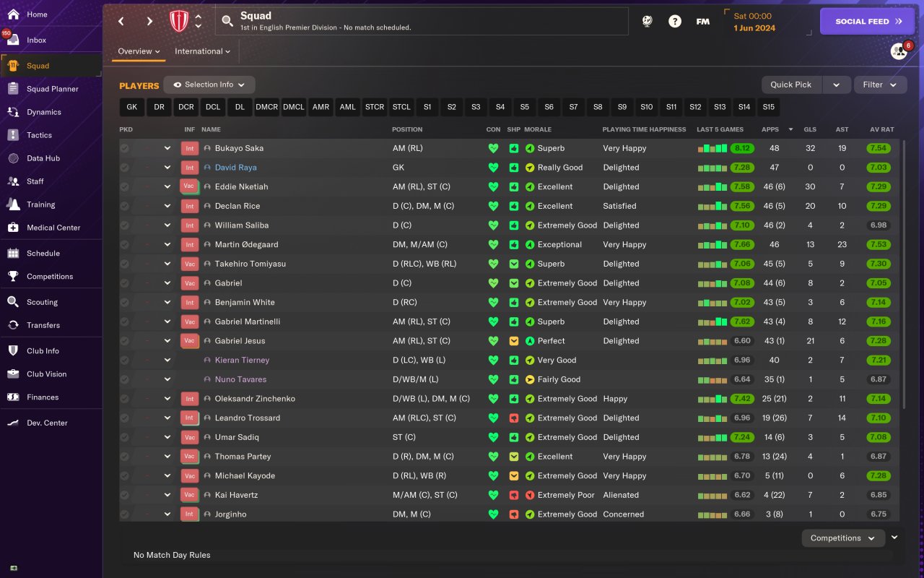
Task: Open David Raya's player profile
Action: click(x=235, y=168)
